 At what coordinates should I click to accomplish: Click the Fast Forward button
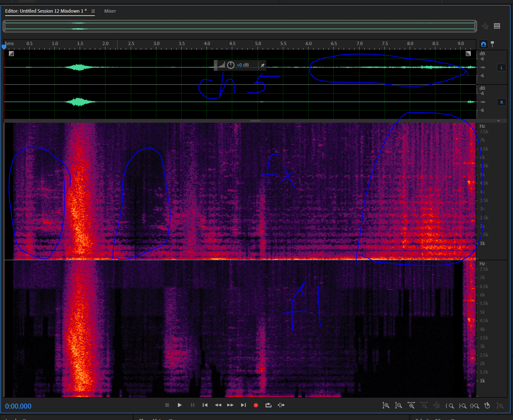click(x=230, y=405)
